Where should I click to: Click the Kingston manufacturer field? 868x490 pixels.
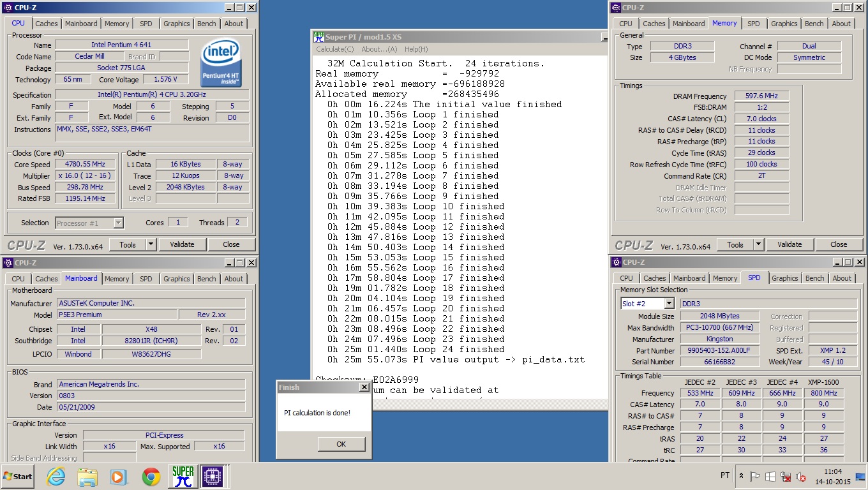[720, 339]
